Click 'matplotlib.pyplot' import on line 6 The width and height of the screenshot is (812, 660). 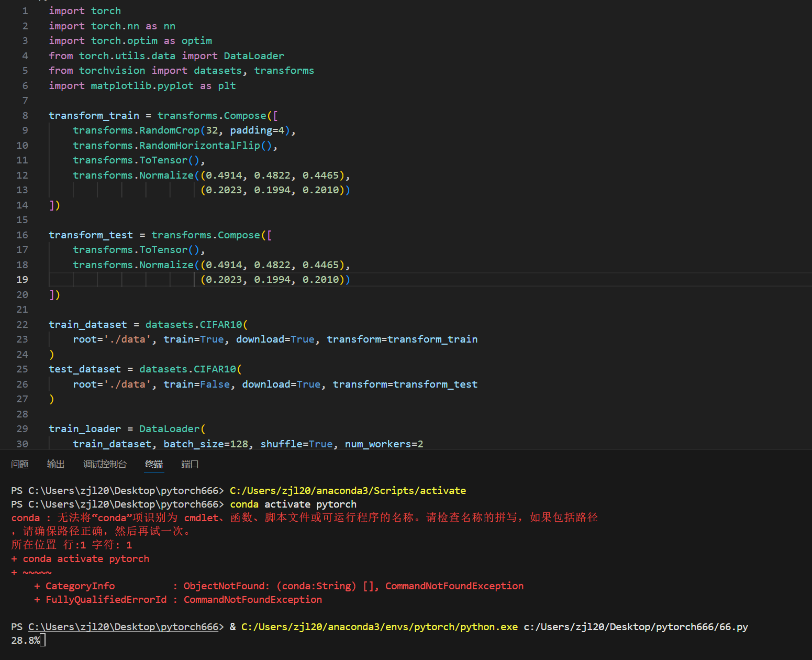[142, 86]
